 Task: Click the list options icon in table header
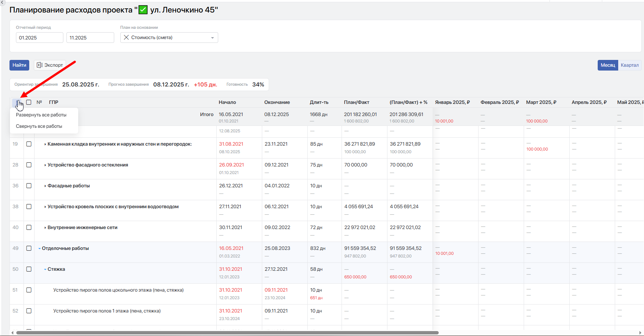click(17, 102)
